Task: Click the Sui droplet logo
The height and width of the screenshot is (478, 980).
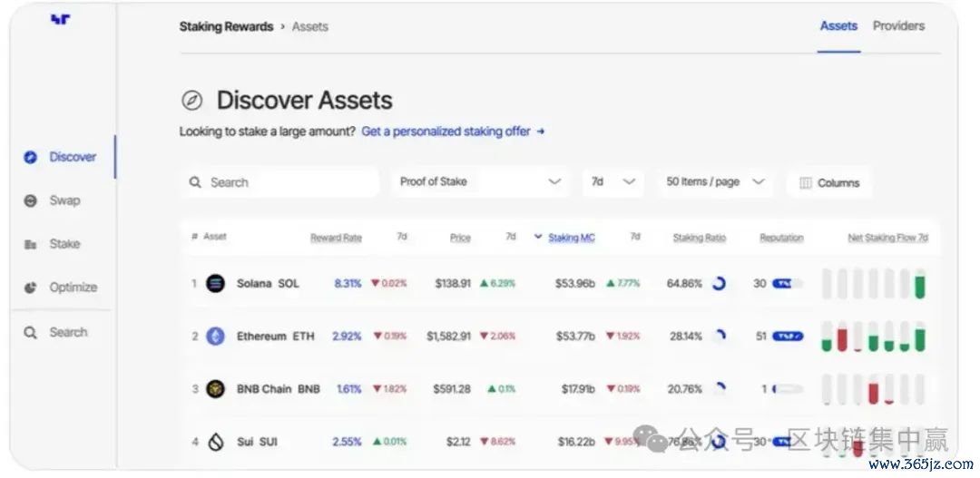Action: (x=216, y=442)
